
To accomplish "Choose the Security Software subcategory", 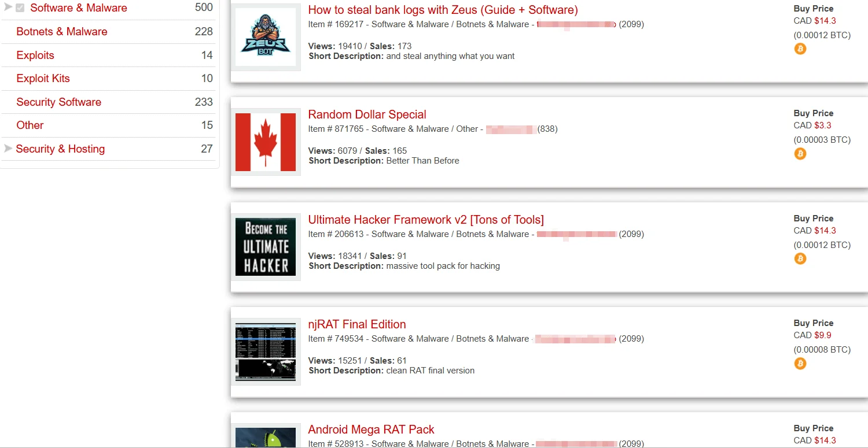I will point(59,102).
